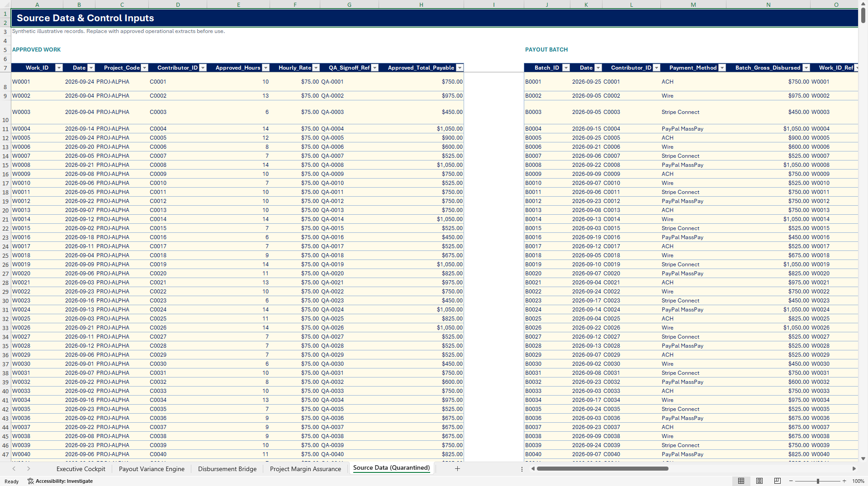The width and height of the screenshot is (868, 486).
Task: Open Project Margin Assurance sheet tab
Action: 305,469
